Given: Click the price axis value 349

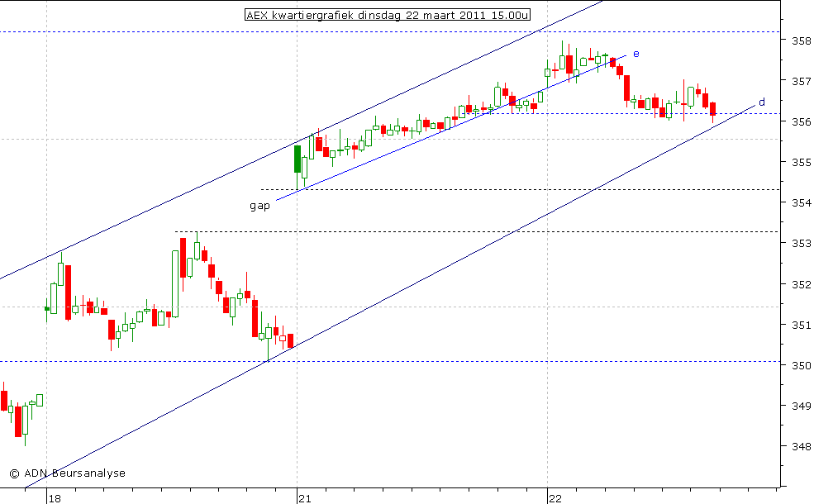Looking at the screenshot, I should coord(801,406).
